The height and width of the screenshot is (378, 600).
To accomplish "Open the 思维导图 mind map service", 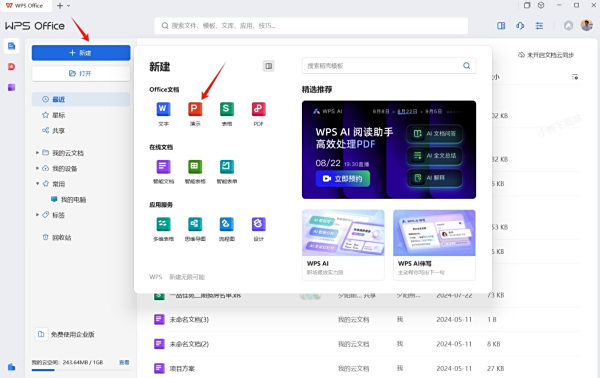I will pos(195,229).
